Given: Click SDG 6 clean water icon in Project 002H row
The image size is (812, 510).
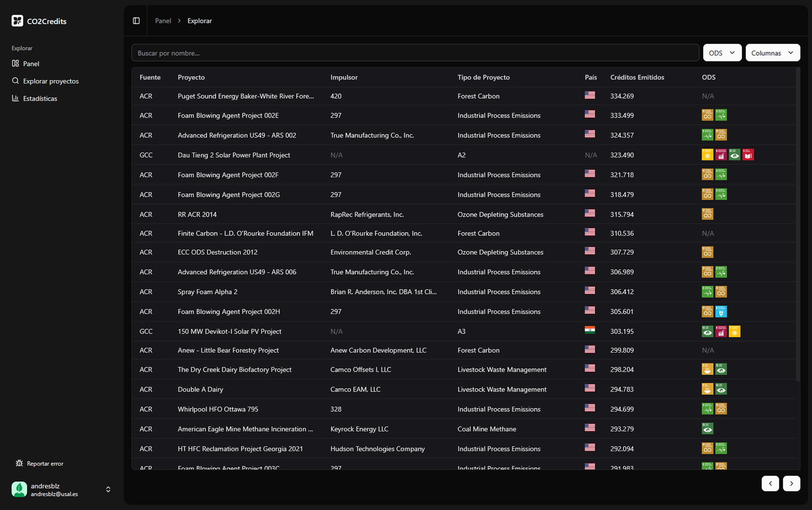Looking at the screenshot, I should [721, 311].
